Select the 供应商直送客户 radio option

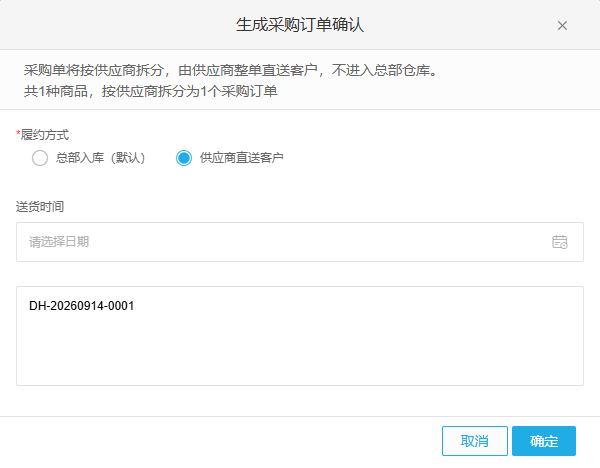tap(184, 158)
